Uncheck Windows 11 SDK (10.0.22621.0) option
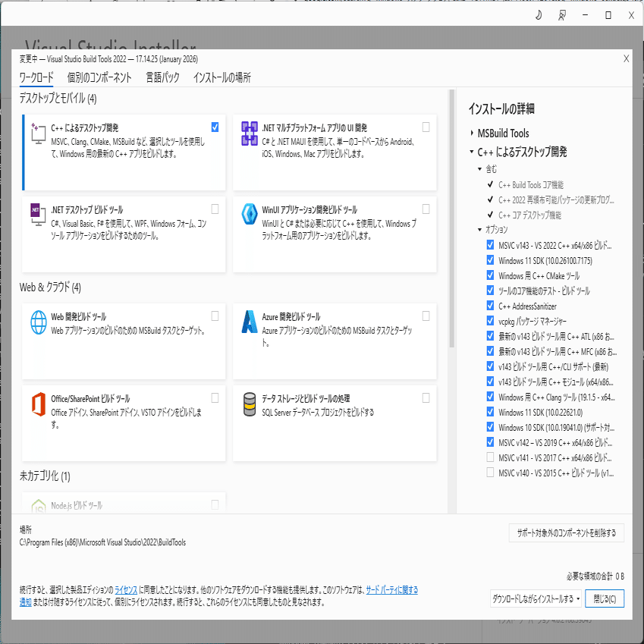The width and height of the screenshot is (644, 644). coord(490,412)
